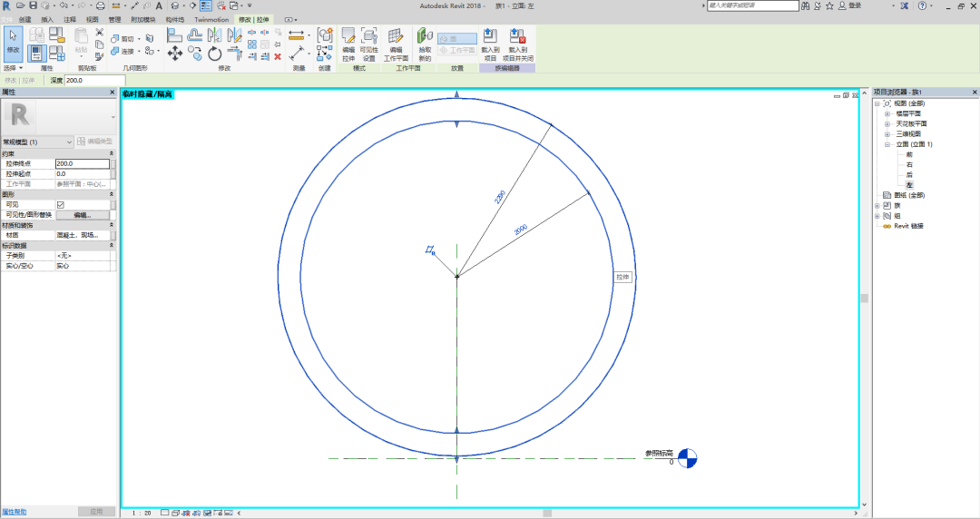
Task: Click the 拉伸终点 value field
Action: click(83, 164)
